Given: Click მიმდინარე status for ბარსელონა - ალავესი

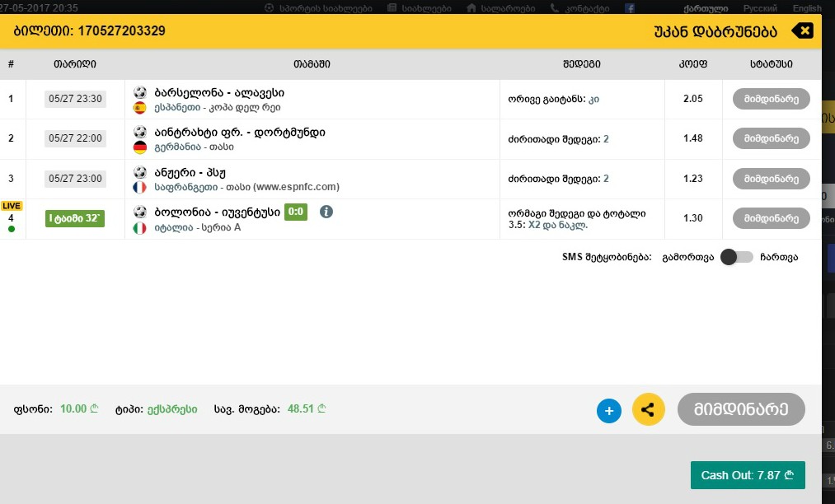Looking at the screenshot, I should click(x=771, y=99).
